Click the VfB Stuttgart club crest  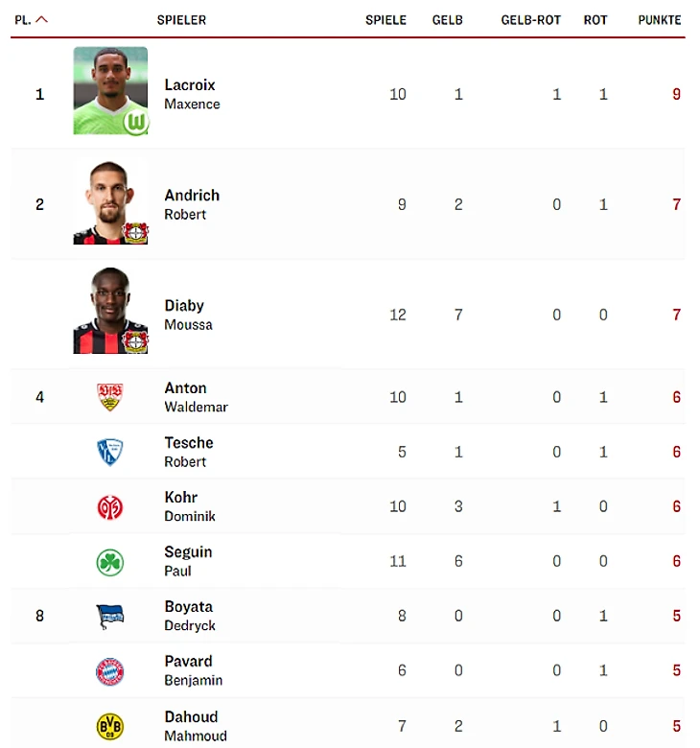pos(110,397)
